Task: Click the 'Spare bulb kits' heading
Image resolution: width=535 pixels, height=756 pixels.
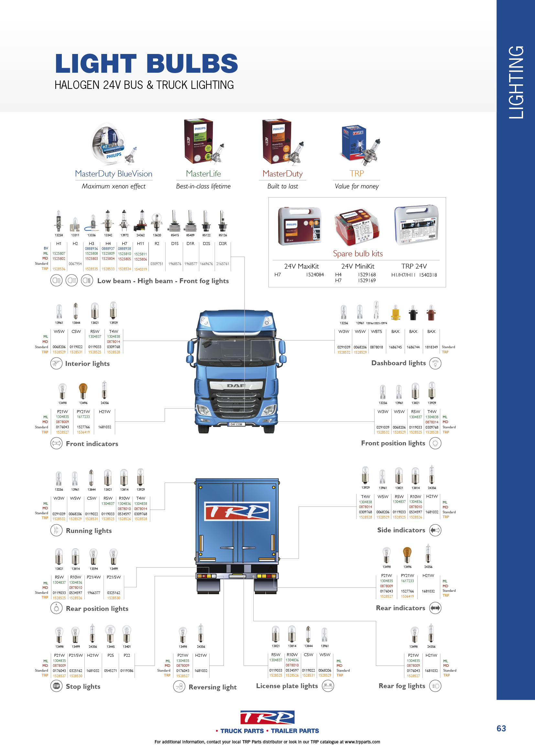Action: [x=358, y=253]
